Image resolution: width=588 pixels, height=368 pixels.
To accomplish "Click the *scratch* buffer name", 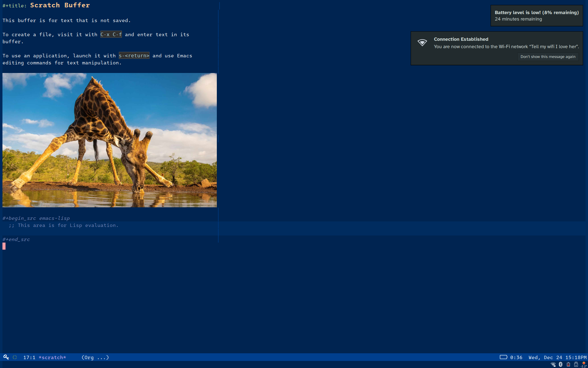I will tap(52, 358).
